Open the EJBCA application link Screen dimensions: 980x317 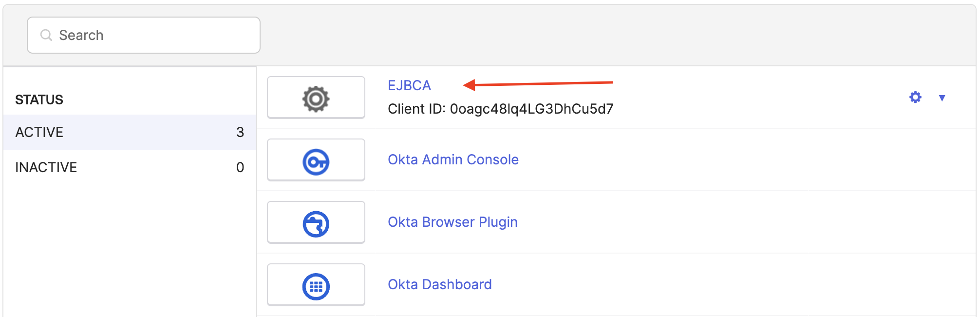[409, 85]
